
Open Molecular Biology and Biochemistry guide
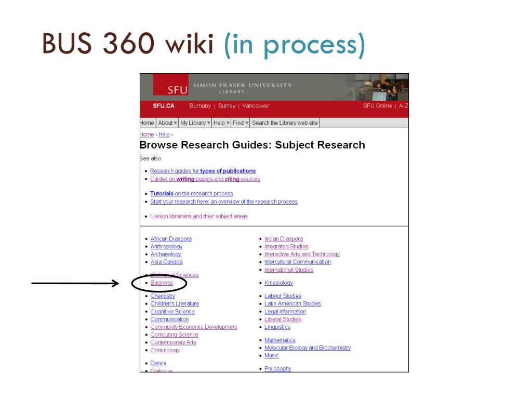click(x=308, y=348)
